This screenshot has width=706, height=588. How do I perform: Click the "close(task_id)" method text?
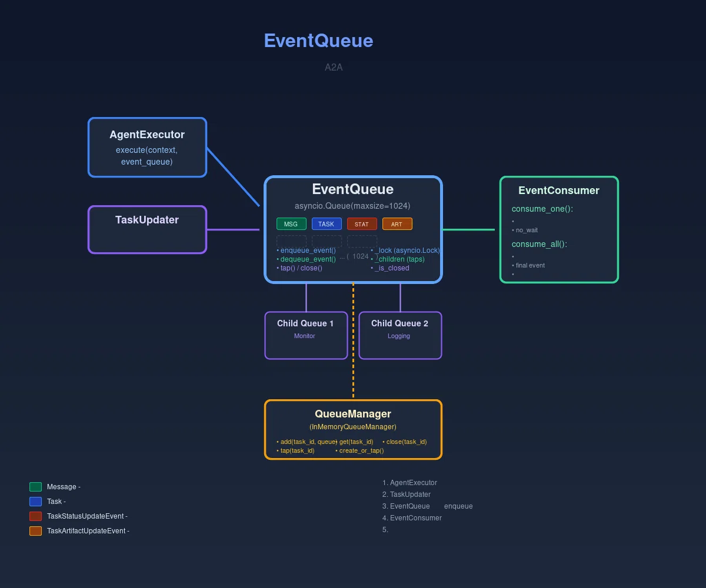point(405,442)
